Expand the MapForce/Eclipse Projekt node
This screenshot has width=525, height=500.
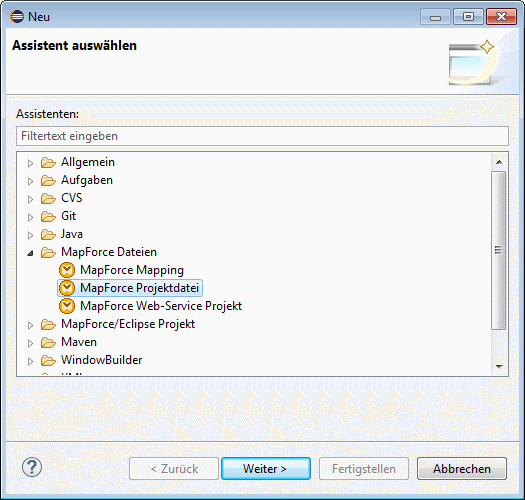pos(30,325)
